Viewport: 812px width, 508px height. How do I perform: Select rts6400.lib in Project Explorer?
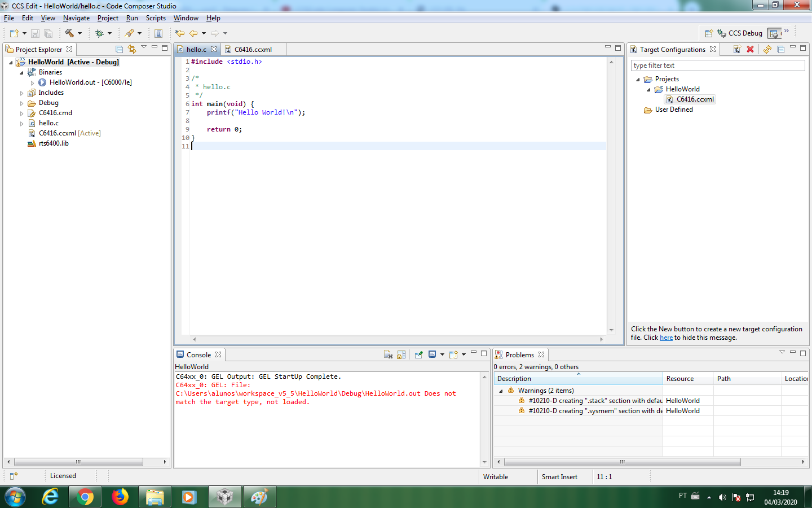tap(54, 143)
